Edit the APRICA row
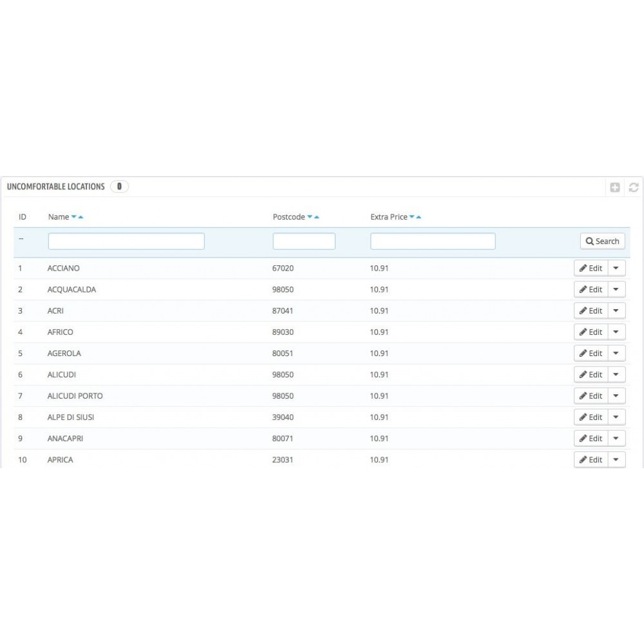Screen dimensions: 644x644 [591, 460]
